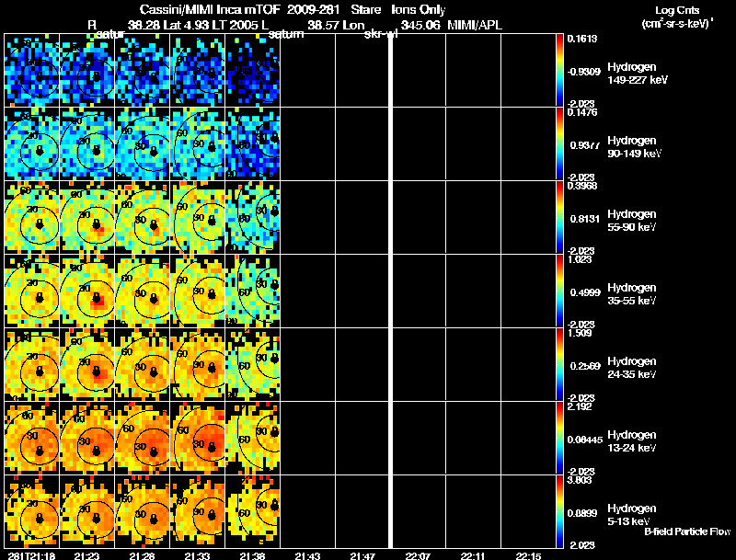Click the 21:23 time axis label
The image size is (736, 560).
coord(86,556)
